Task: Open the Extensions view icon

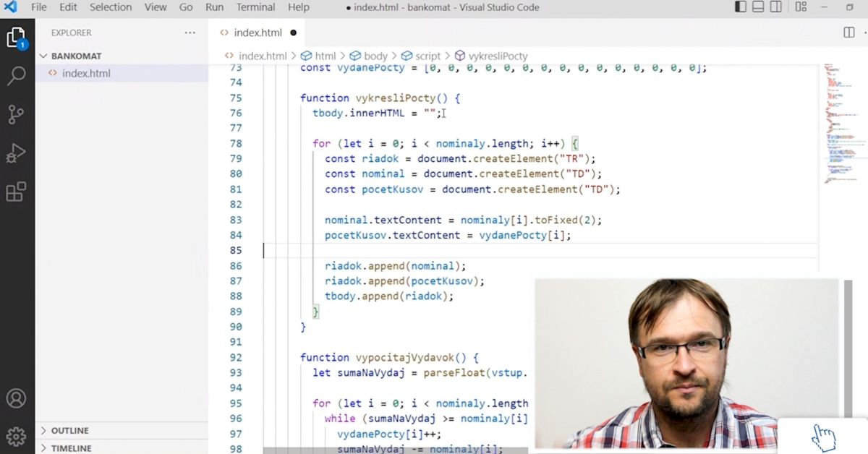Action: click(x=16, y=192)
